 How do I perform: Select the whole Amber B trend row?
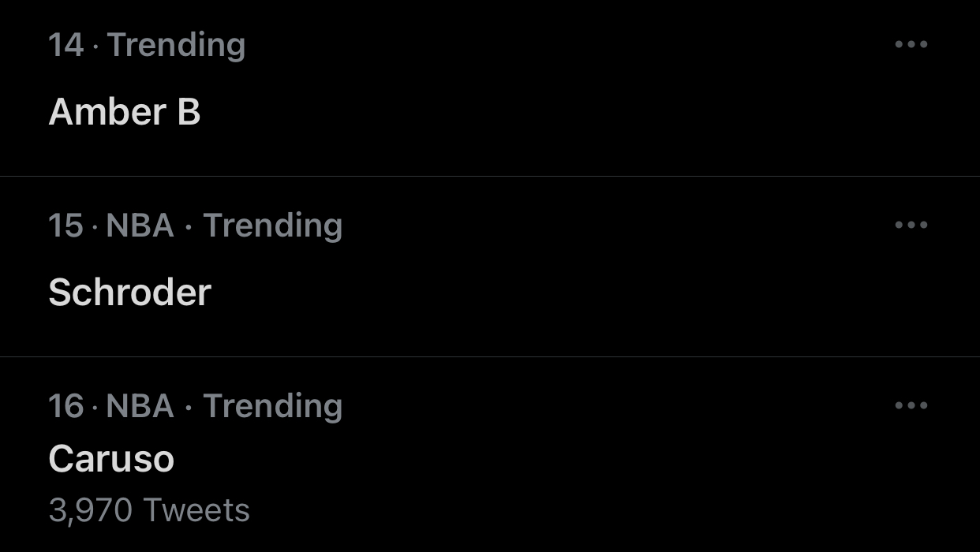tap(490, 88)
